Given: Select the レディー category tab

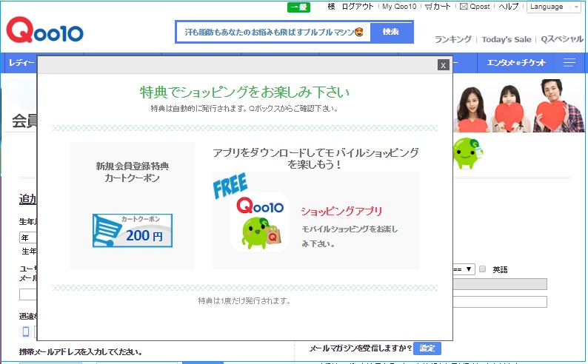Looking at the screenshot, I should [21, 63].
